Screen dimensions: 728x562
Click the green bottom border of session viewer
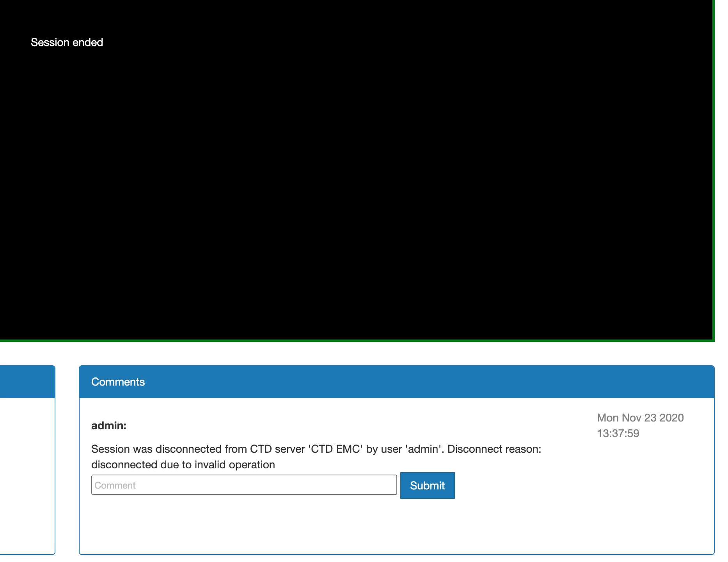tap(351, 341)
